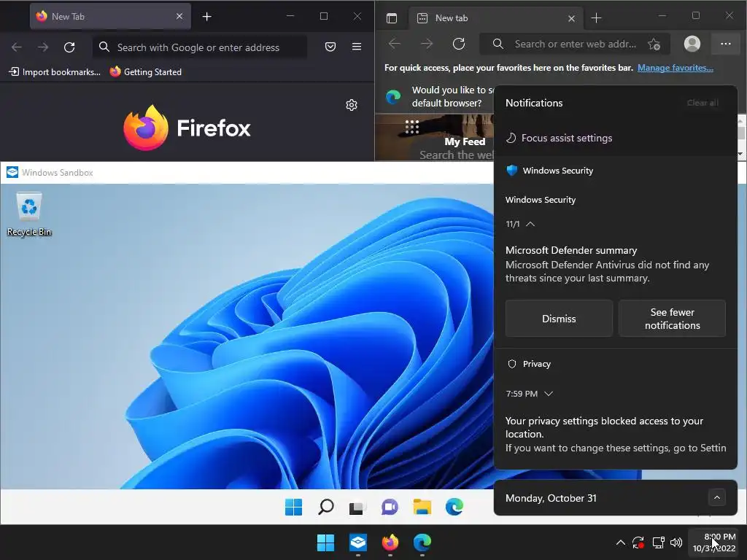
Task: Show hidden system tray icons
Action: [621, 542]
